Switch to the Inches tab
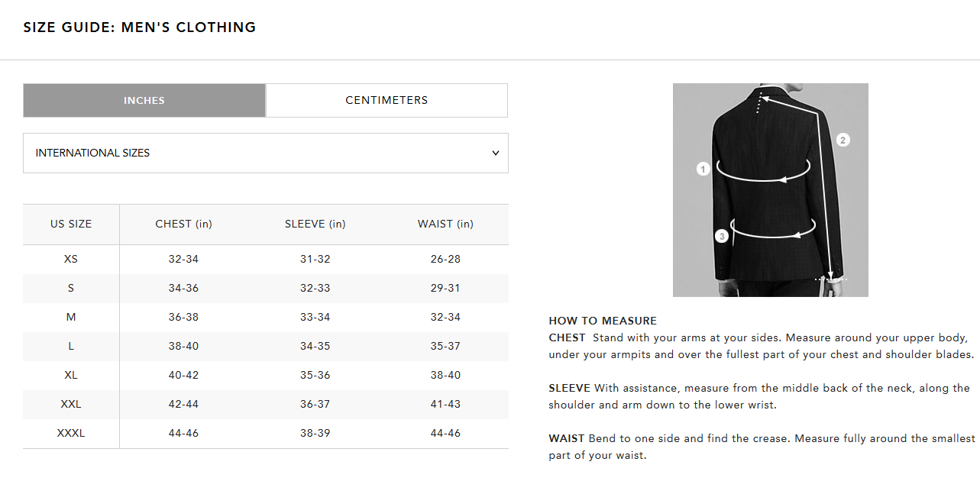The width and height of the screenshot is (980, 494). click(x=144, y=101)
